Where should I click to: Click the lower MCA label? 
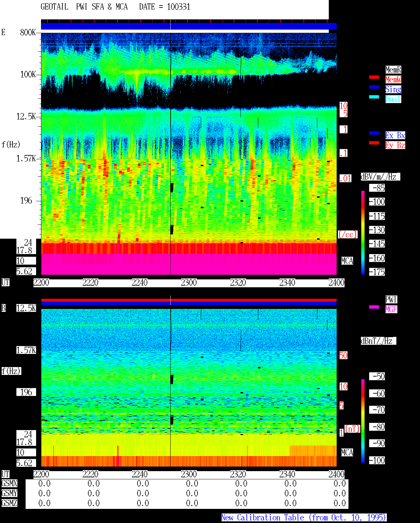click(347, 453)
